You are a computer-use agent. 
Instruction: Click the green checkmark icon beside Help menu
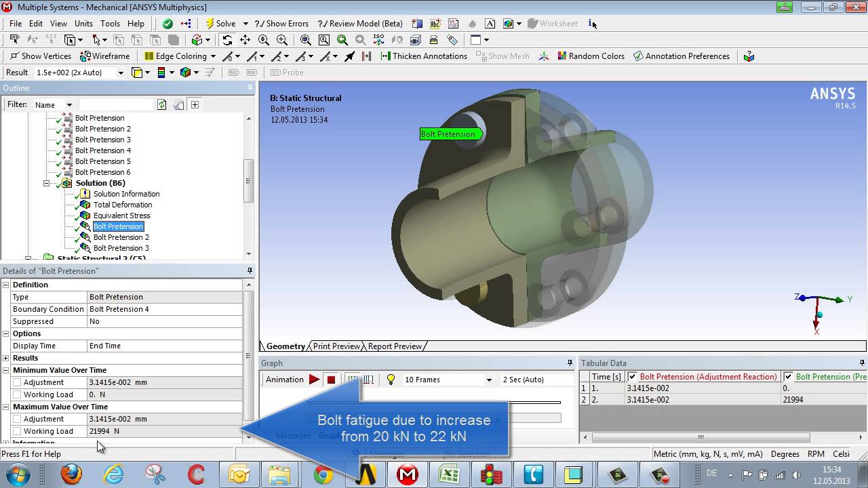(x=167, y=24)
